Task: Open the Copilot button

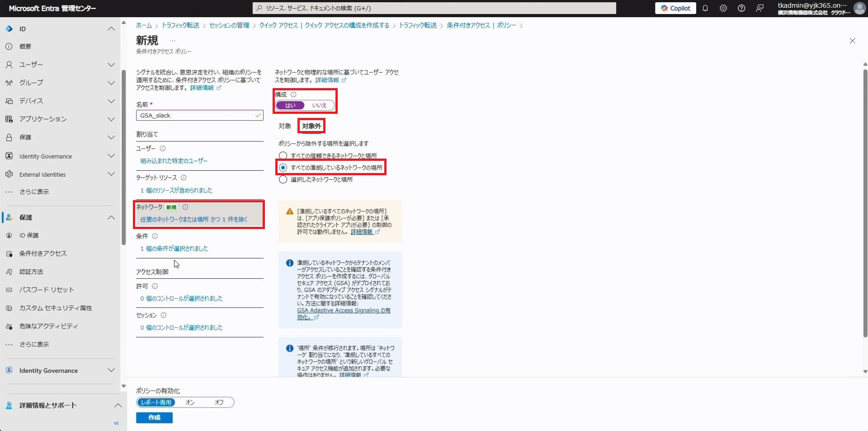Action: [675, 8]
